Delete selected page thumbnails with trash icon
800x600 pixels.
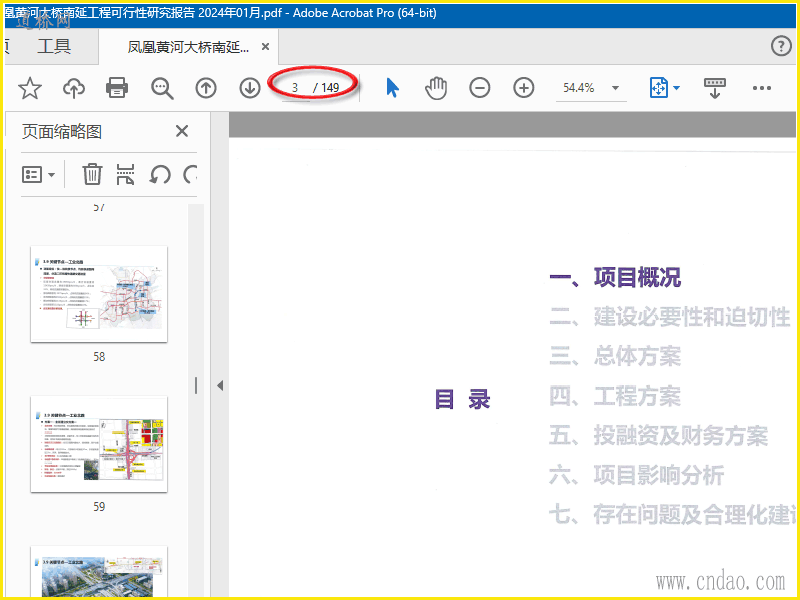(x=92, y=174)
